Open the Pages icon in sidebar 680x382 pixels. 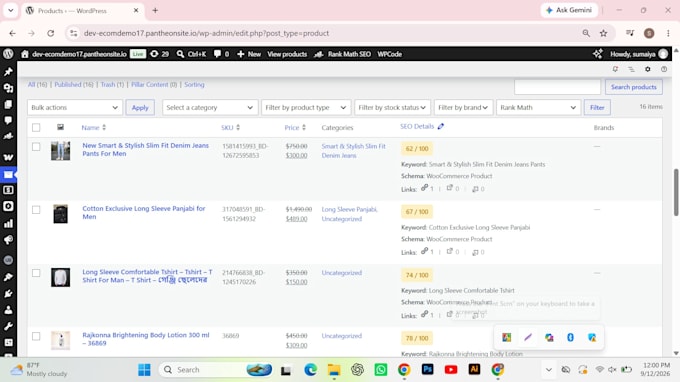click(8, 104)
